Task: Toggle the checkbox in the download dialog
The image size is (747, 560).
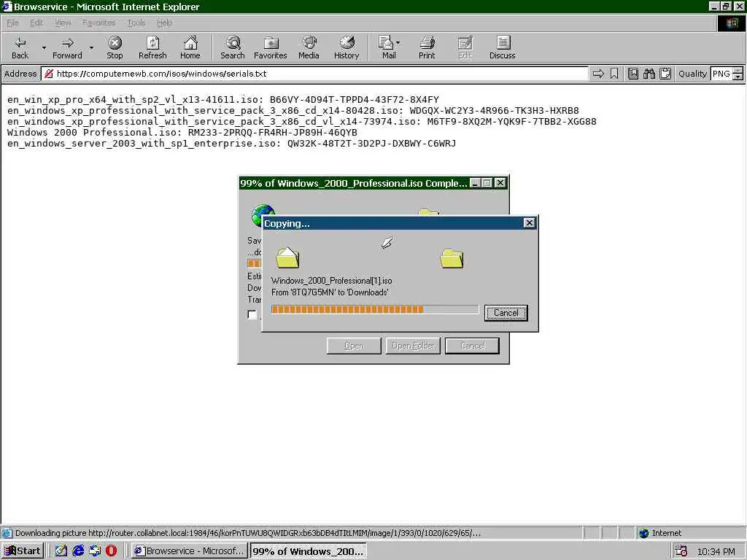Action: [252, 314]
